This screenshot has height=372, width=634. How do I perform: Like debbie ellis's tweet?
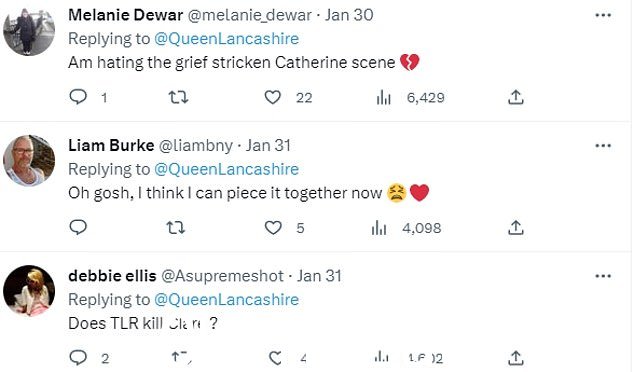tap(276, 358)
